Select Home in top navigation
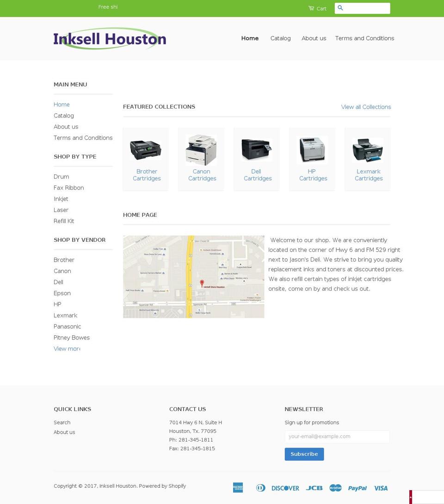The height and width of the screenshot is (504, 444). (250, 38)
